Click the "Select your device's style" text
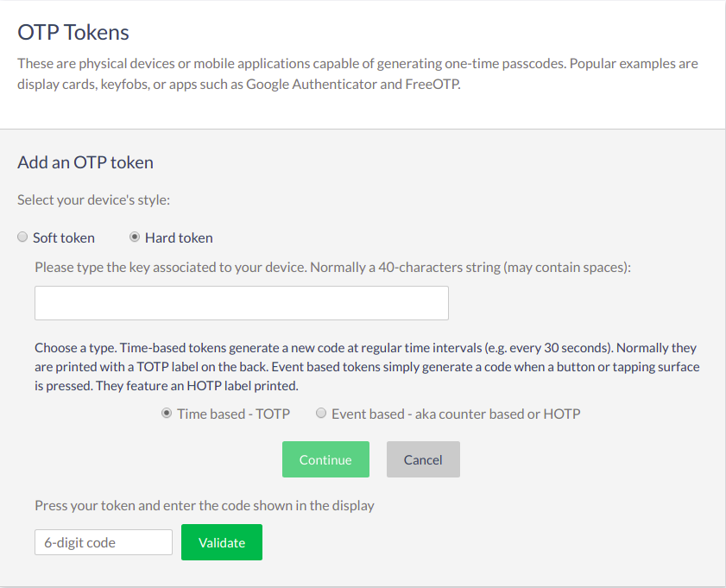Screen dimensions: 726x588 coord(93,199)
